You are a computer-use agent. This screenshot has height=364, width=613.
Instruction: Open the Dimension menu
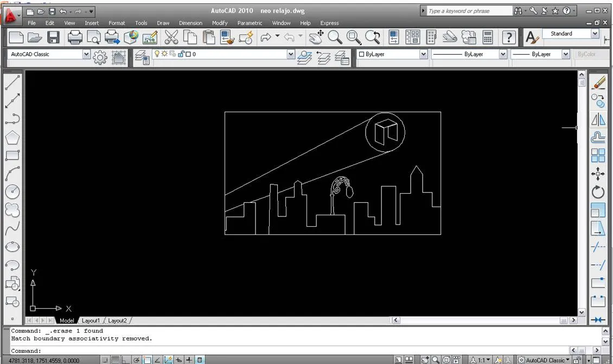point(190,23)
